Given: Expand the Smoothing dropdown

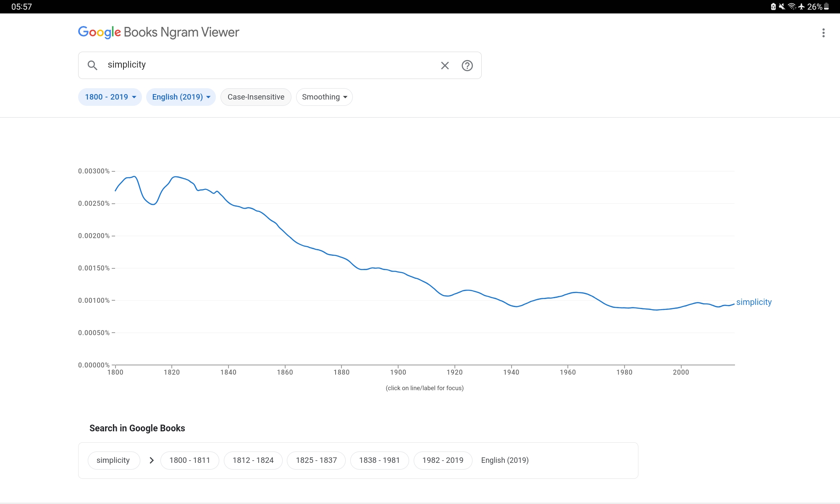Looking at the screenshot, I should pos(324,97).
